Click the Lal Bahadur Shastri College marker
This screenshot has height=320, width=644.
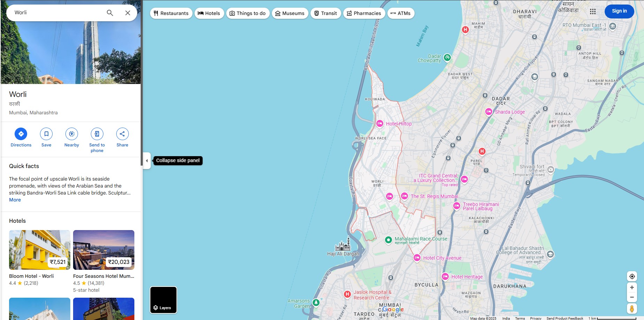pyautogui.click(x=550, y=254)
